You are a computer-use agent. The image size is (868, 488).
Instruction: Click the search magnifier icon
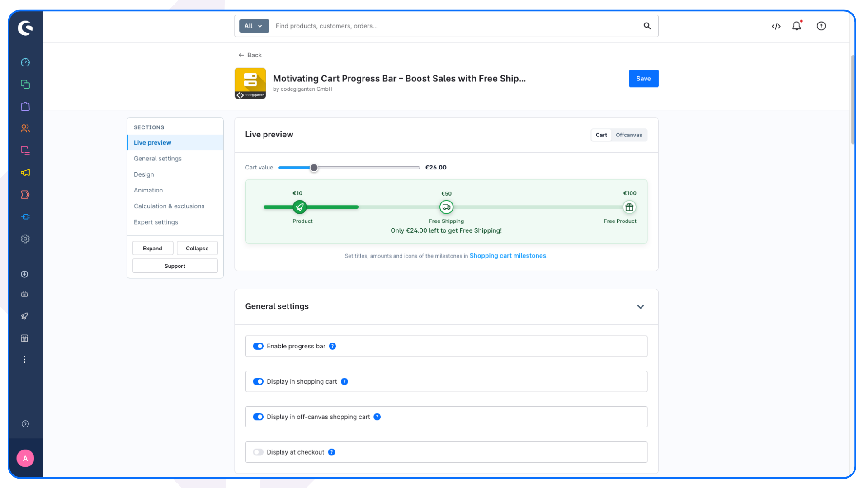tap(647, 26)
